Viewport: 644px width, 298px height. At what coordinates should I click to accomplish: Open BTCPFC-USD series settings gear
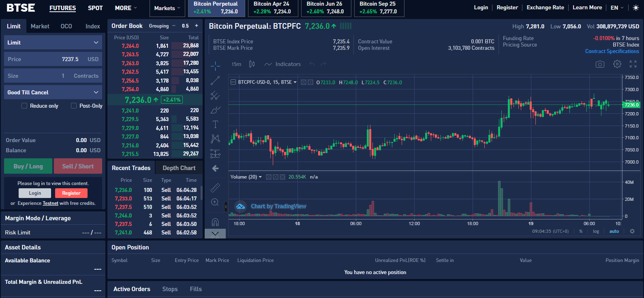coord(310,82)
